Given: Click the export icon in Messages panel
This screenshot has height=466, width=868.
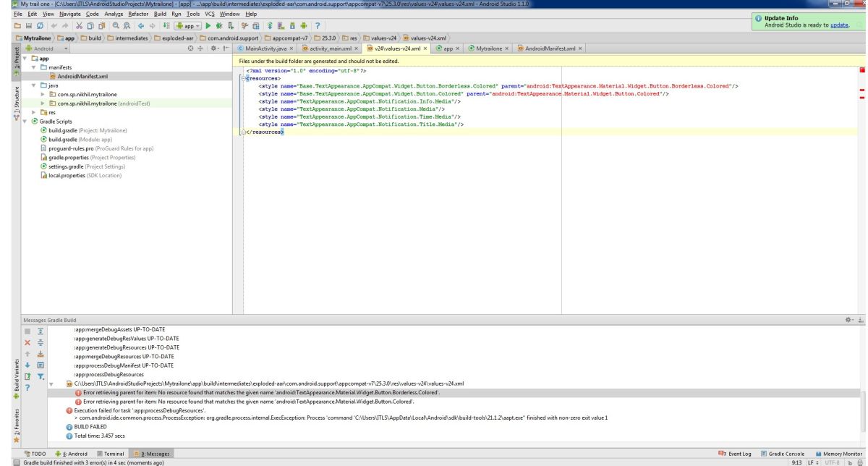Looking at the screenshot, I should pos(27,376).
